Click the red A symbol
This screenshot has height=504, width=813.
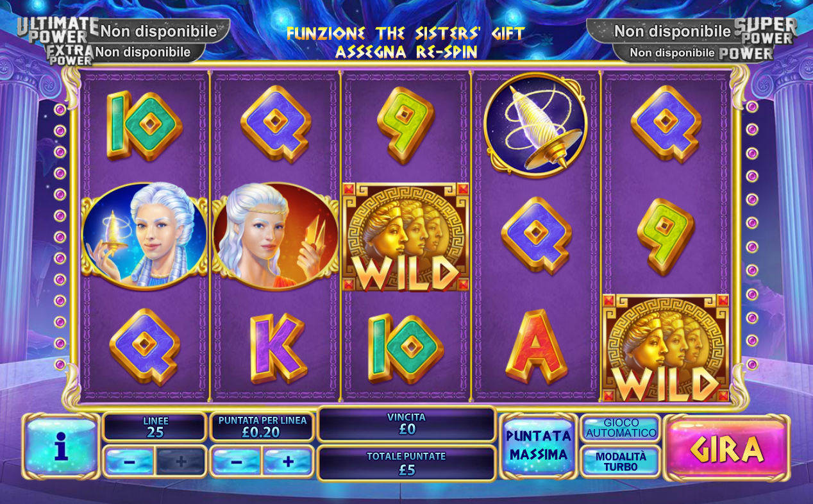tap(536, 348)
